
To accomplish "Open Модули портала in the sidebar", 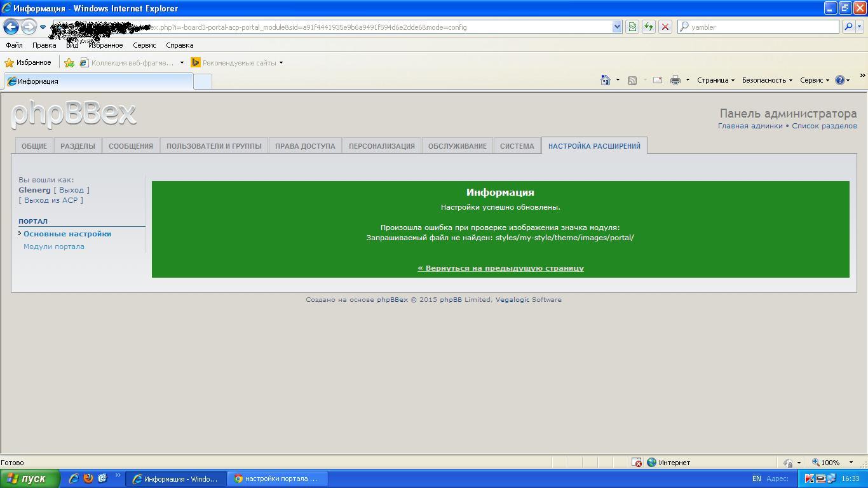I will [x=53, y=247].
